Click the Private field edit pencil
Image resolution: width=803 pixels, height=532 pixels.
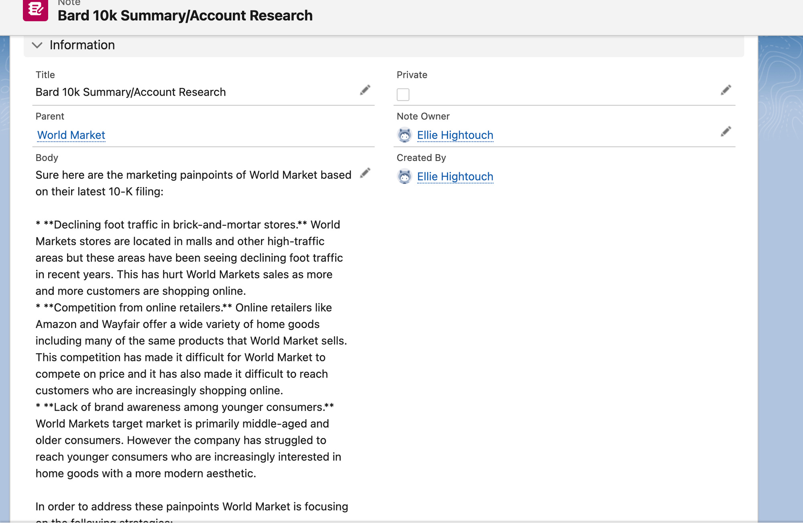pos(726,90)
